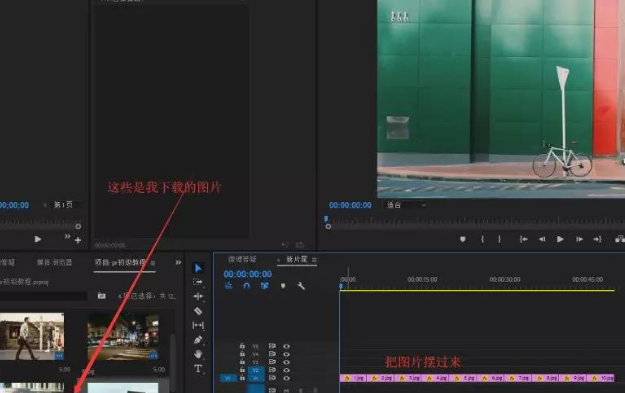
Task: Open the project panel hamburger menu
Action: click(153, 263)
